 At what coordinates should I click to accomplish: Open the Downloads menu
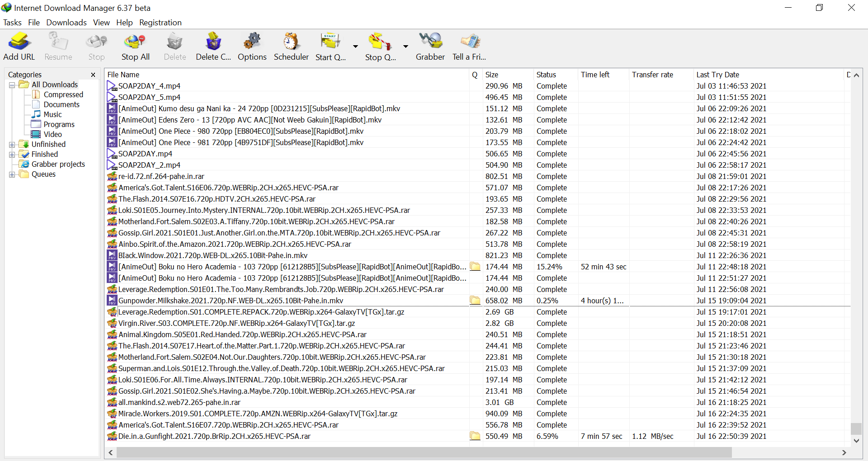click(x=66, y=23)
